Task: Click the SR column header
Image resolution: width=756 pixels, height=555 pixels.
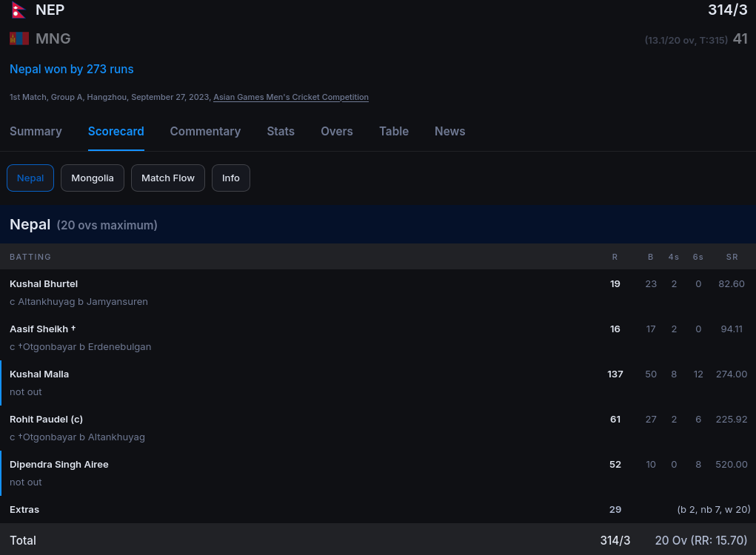Action: 732,257
